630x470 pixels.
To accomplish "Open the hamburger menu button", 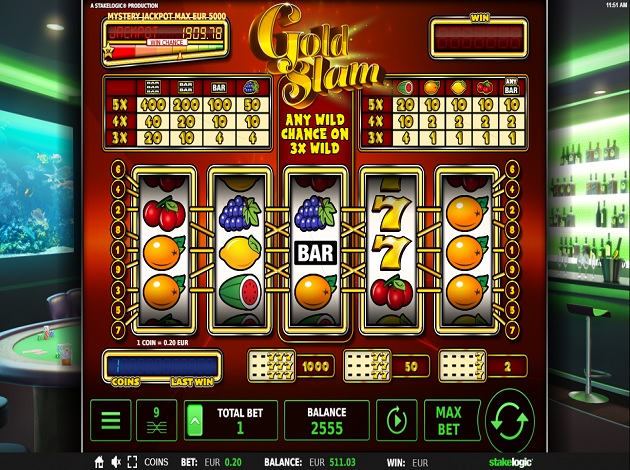I will click(x=110, y=420).
